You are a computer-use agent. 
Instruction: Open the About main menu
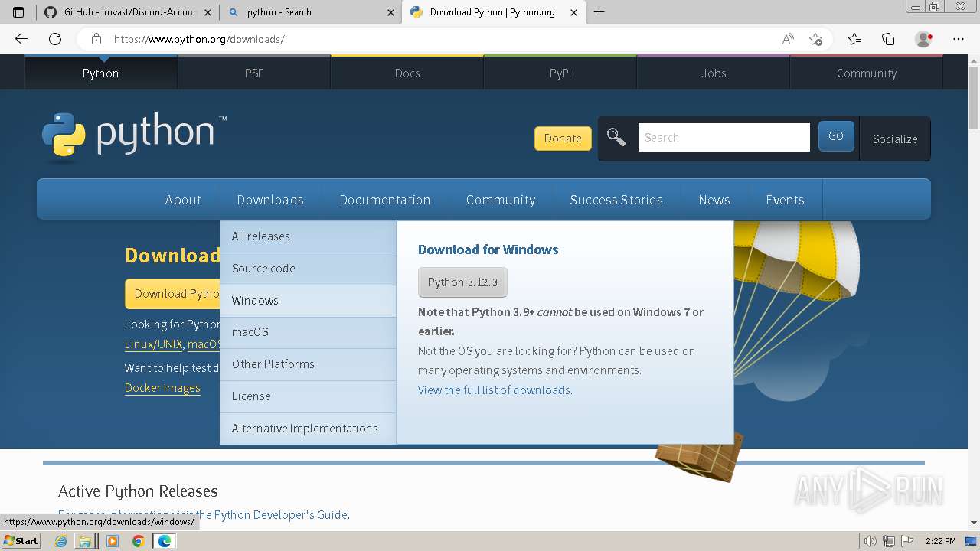point(183,200)
